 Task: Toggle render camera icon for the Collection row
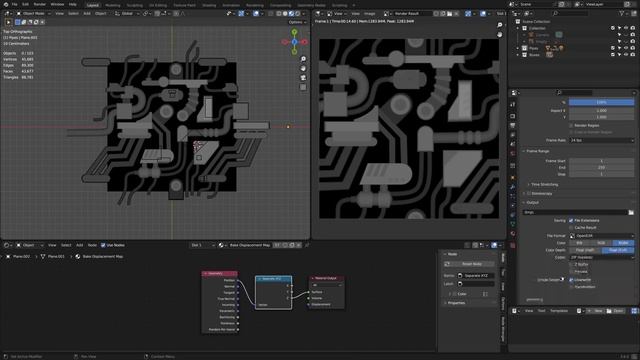click(x=632, y=28)
